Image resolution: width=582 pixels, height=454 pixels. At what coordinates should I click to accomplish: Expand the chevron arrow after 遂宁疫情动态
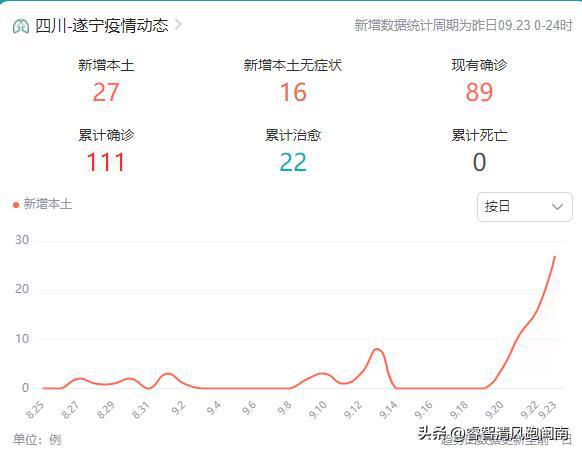pyautogui.click(x=179, y=25)
